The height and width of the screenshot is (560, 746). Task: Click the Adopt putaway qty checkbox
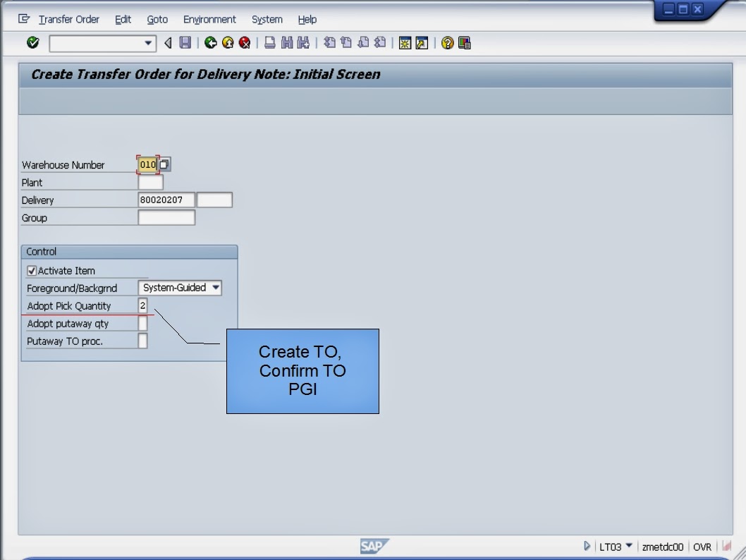click(143, 323)
